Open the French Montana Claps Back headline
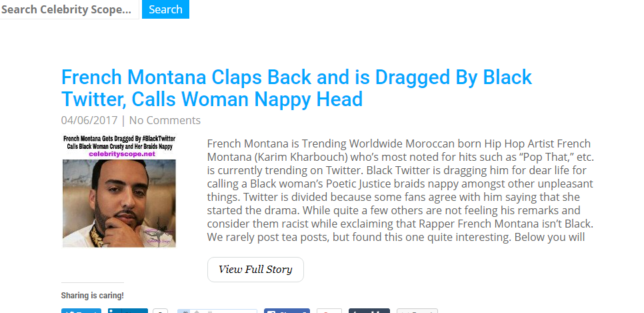Viewport: 644px width, 313px height. click(297, 88)
